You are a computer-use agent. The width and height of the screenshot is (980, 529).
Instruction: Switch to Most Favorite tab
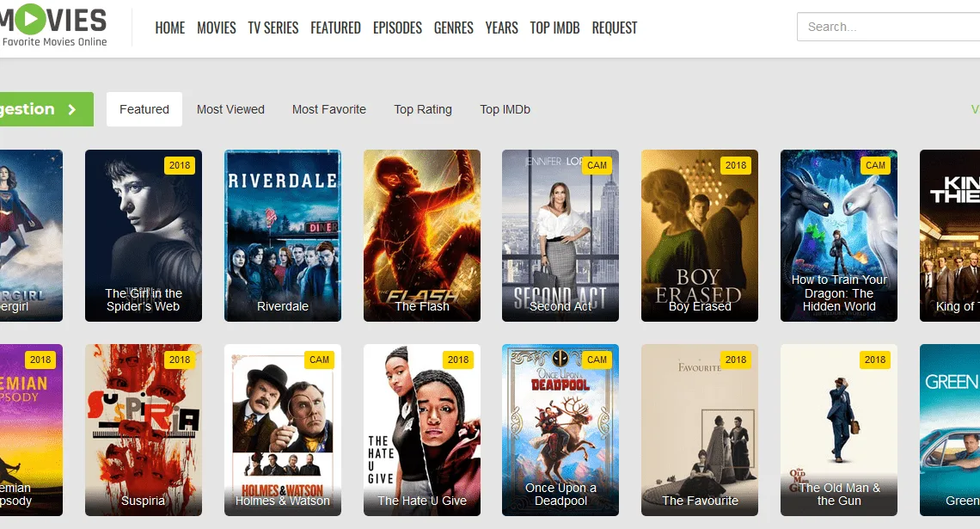[329, 108]
